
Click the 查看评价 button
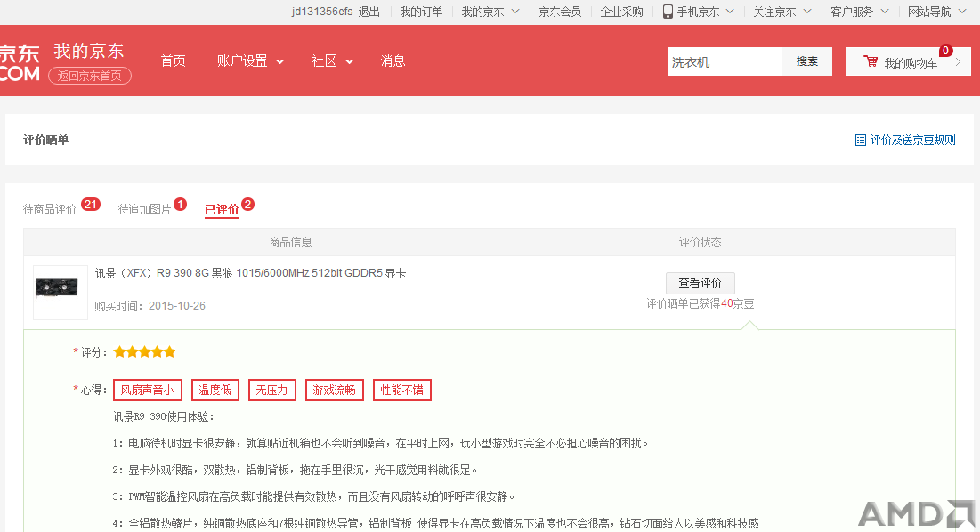pos(700,283)
